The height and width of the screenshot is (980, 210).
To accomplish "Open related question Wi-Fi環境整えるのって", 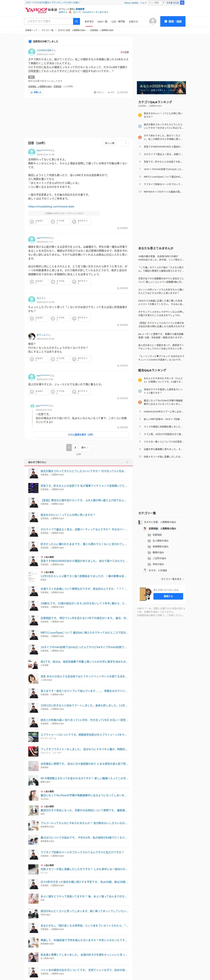I will pyautogui.click(x=84, y=778).
